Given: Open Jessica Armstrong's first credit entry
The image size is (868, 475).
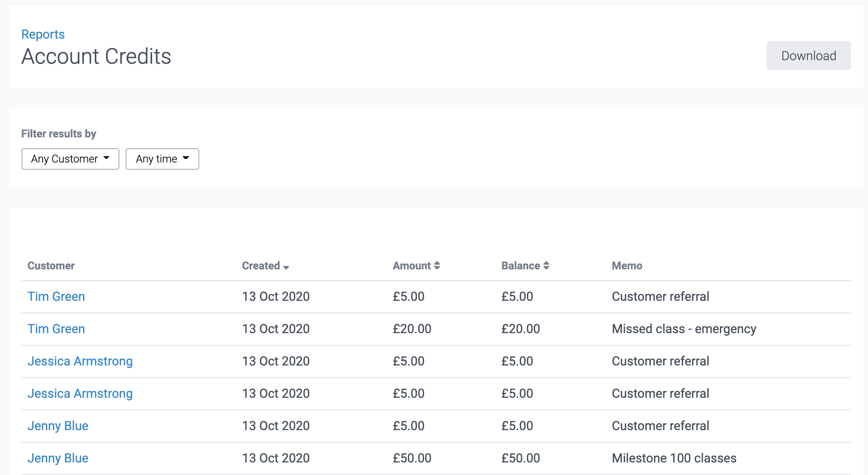Looking at the screenshot, I should point(80,361).
